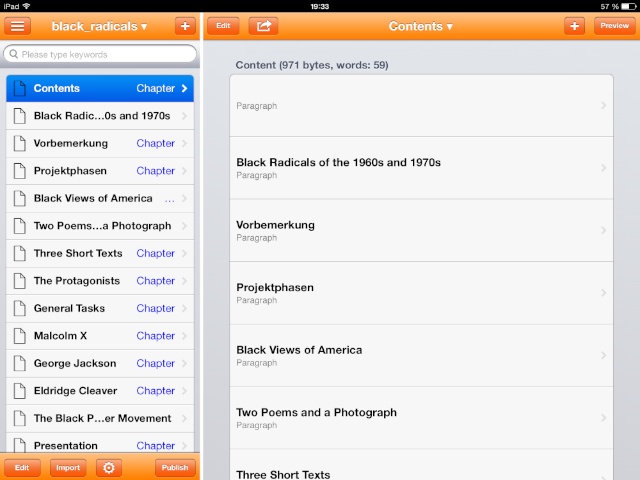
Task: Tap the document icon of Malcolm X chapter
Action: point(19,336)
